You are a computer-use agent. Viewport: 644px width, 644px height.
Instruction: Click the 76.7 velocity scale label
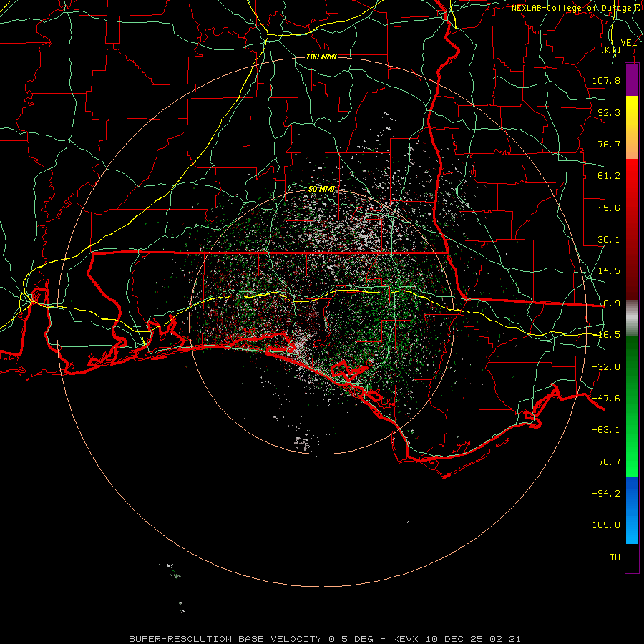609,144
